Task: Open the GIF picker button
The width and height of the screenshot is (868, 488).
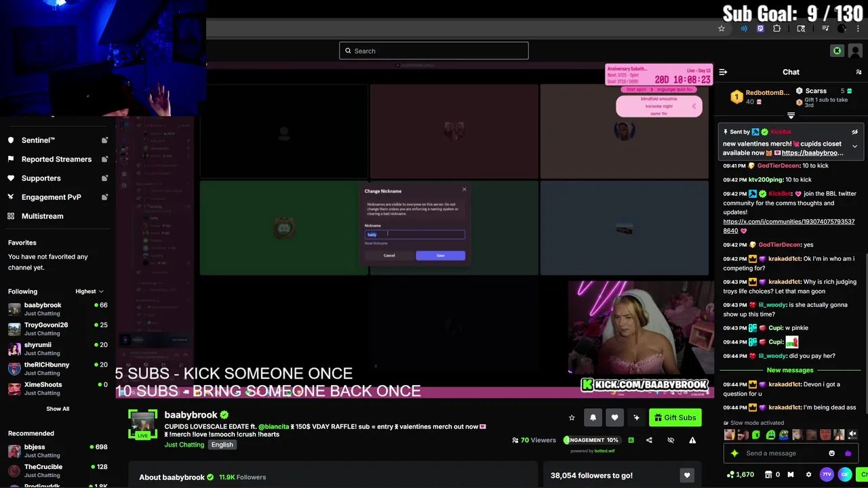Action: (x=845, y=474)
